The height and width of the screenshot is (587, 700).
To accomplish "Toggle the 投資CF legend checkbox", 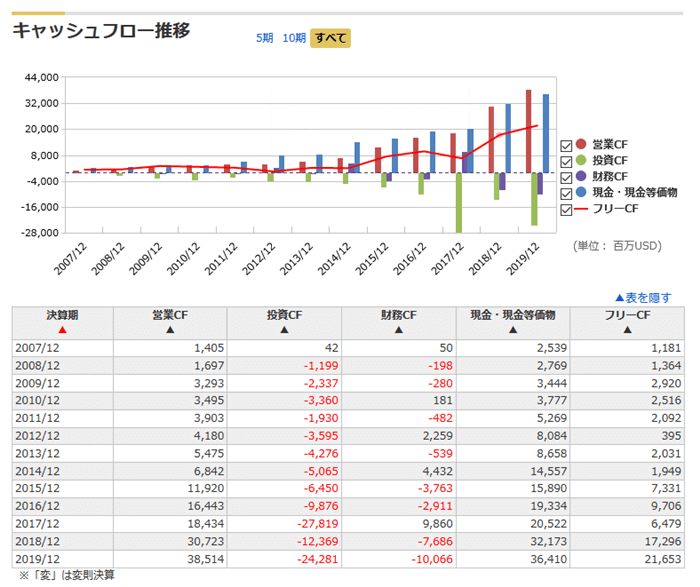I will (567, 161).
